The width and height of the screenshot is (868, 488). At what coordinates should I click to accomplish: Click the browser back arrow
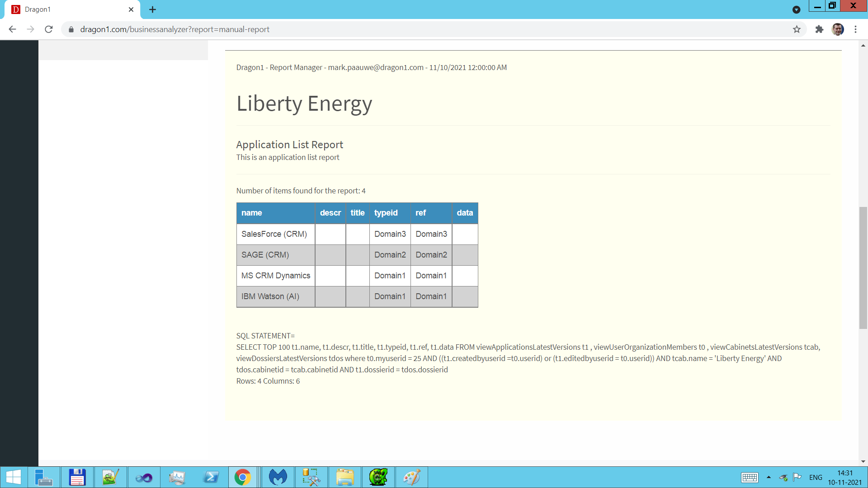coord(12,29)
